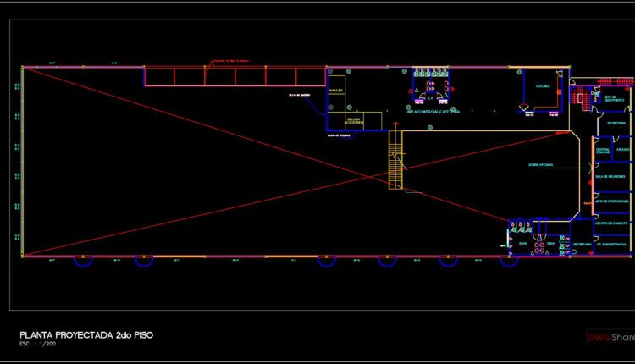Screen dimensions: 635x364
Task: Select the 'AREA COMERCIAL-CAFETERIA' label
Action: (433, 111)
